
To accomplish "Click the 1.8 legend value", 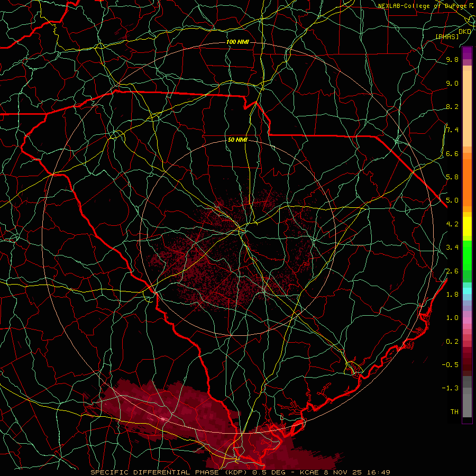I will 452,294.
